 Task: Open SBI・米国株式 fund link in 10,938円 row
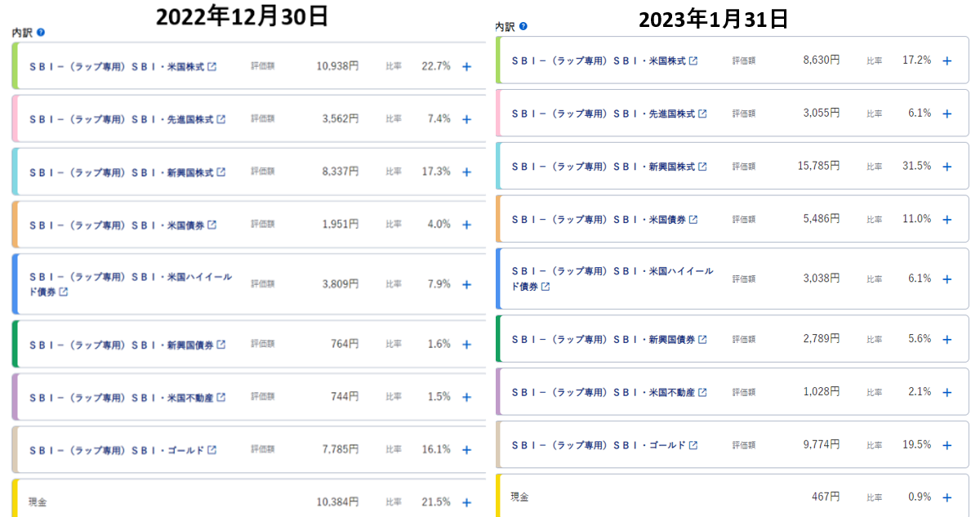(117, 66)
